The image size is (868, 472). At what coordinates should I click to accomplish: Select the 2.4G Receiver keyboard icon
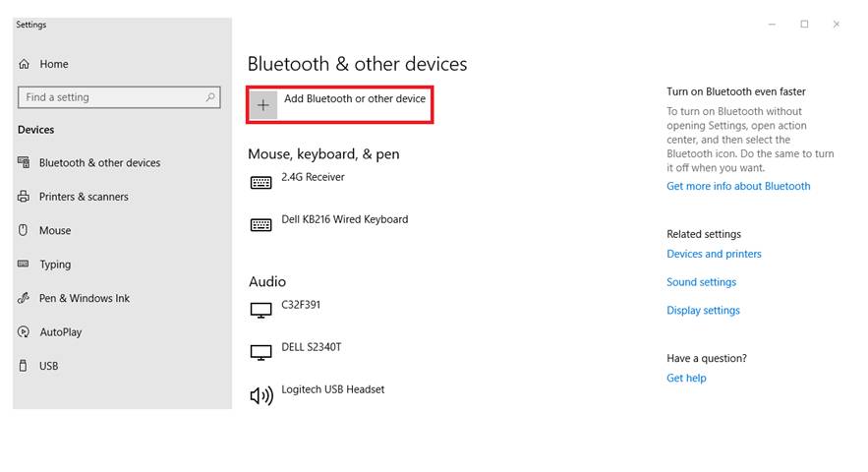point(260,182)
